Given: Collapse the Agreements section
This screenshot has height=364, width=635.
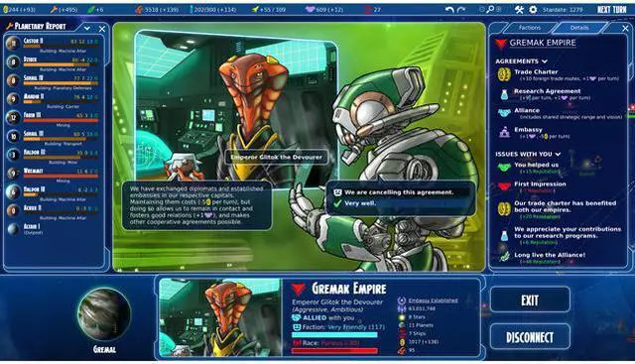Looking at the screenshot, I should tap(545, 61).
